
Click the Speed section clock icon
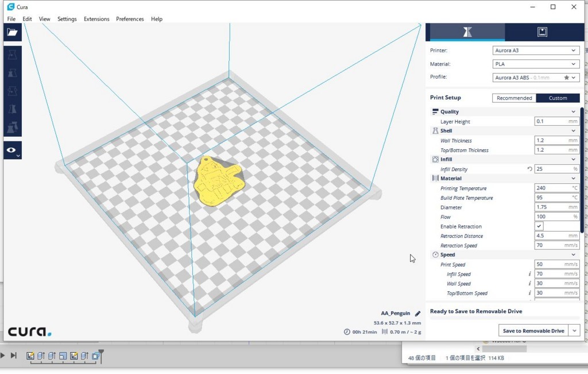point(435,255)
